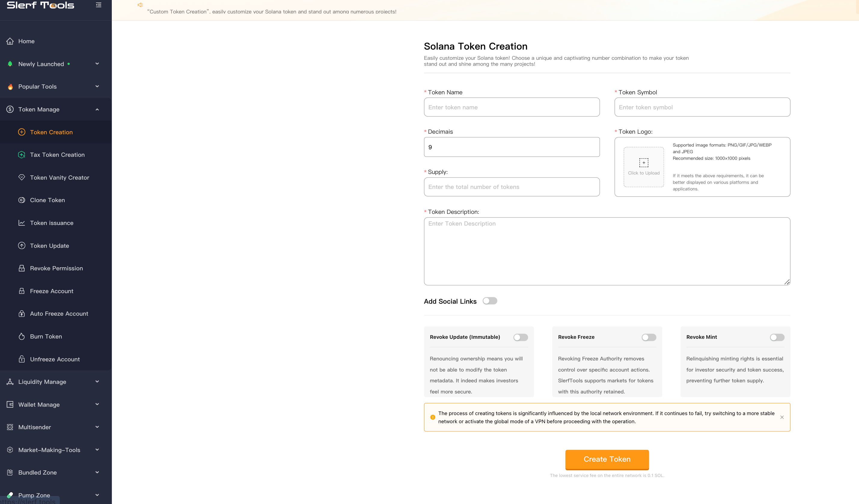Click the Token issuance chart icon
859x504 pixels.
click(21, 223)
